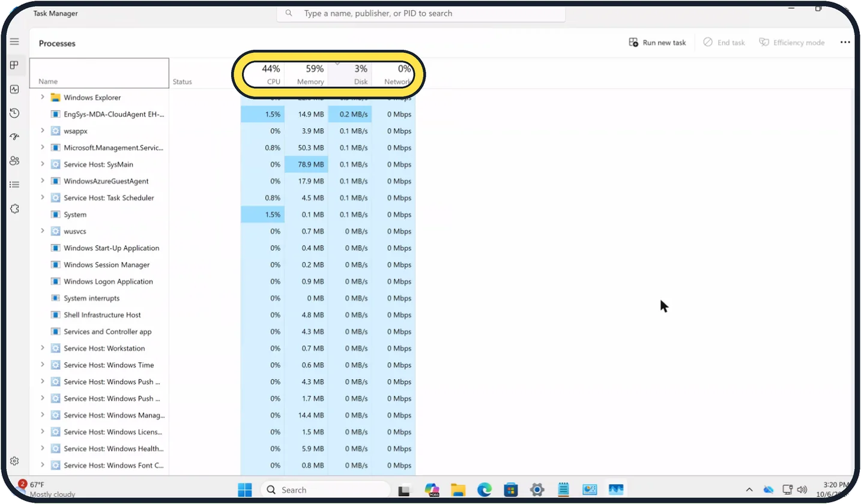Open Task Manager Settings gear
Viewport: 861px width, 504px height.
[14, 461]
